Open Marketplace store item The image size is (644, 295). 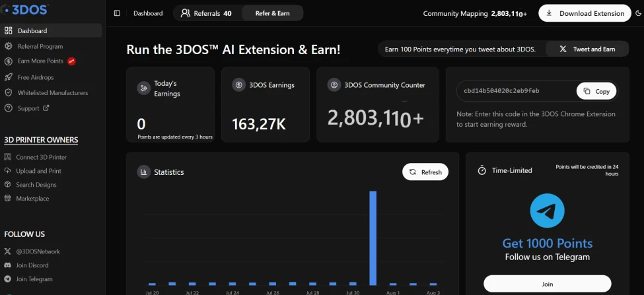[26, 199]
